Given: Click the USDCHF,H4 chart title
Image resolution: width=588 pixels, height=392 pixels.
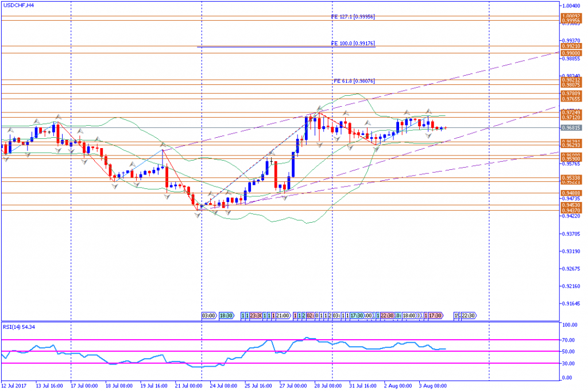Looking at the screenshot, I should (18, 5).
